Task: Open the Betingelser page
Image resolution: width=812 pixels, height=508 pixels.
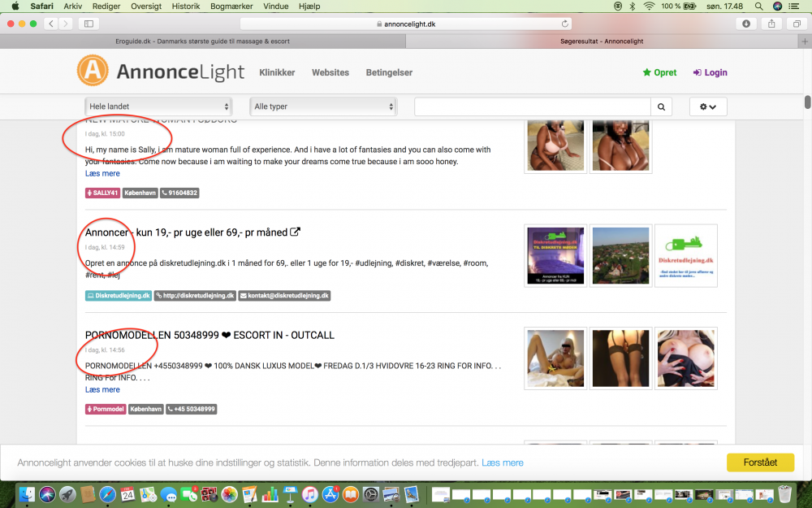Action: pyautogui.click(x=390, y=72)
